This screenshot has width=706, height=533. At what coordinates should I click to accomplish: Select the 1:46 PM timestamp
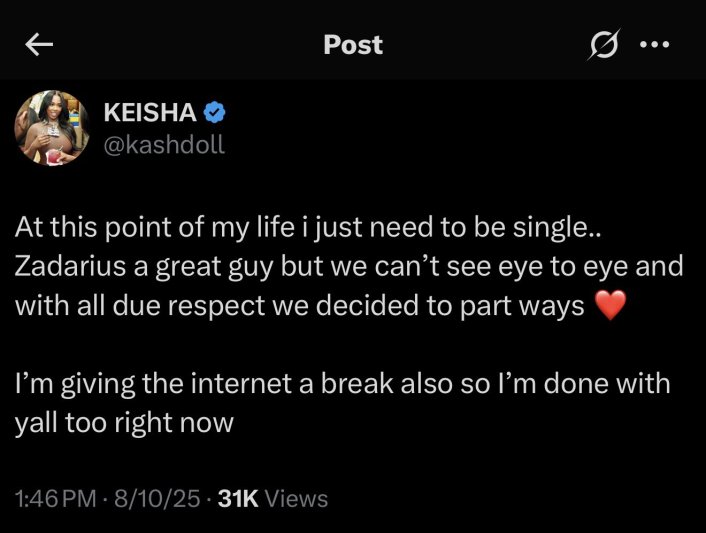tap(56, 499)
